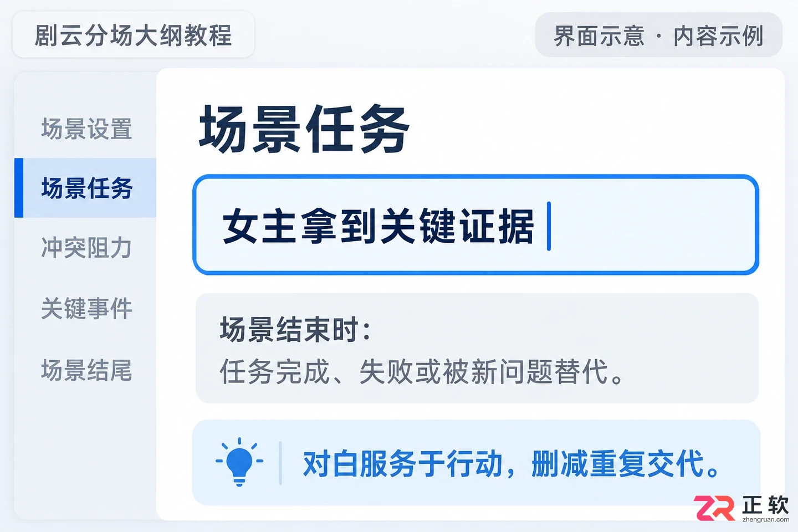
Task: Click the 场景结束时 label
Action: click(295, 330)
